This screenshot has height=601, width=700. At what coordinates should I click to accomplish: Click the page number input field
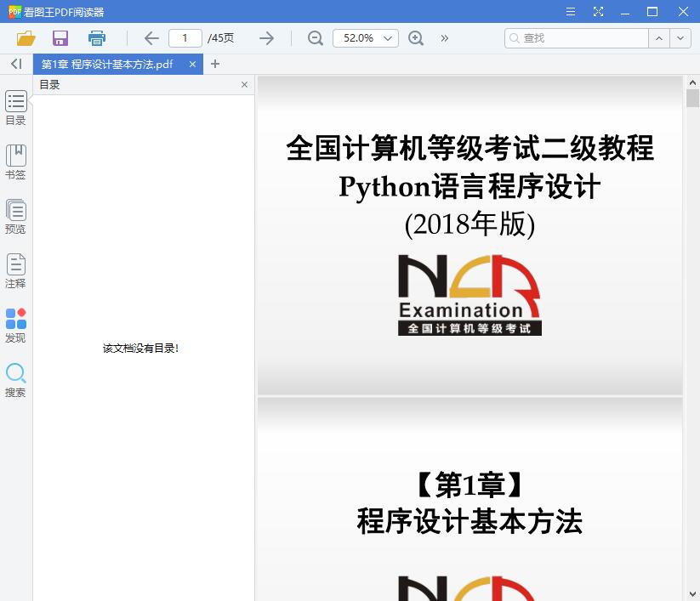pos(185,38)
